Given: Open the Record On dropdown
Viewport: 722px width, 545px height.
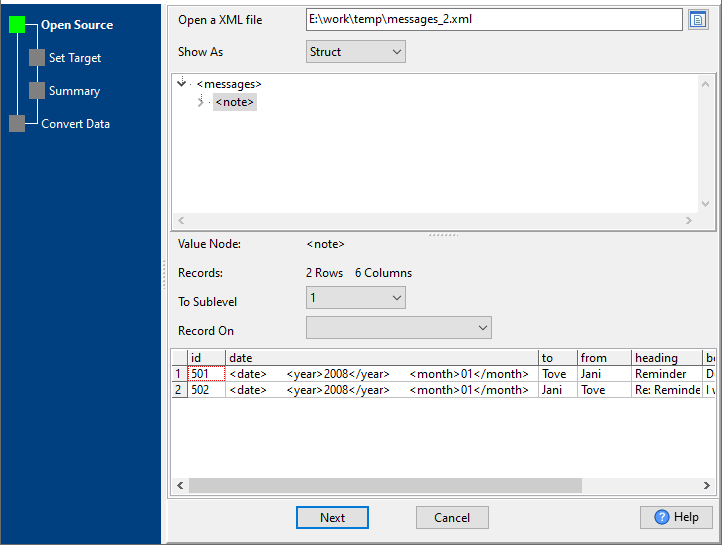Looking at the screenshot, I should (398, 328).
